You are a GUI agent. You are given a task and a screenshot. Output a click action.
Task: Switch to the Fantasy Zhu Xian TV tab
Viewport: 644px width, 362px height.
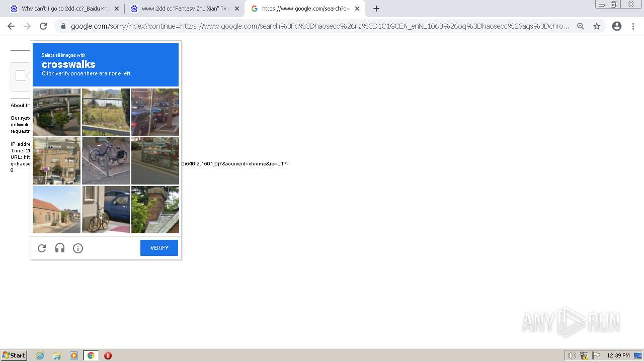185,9
